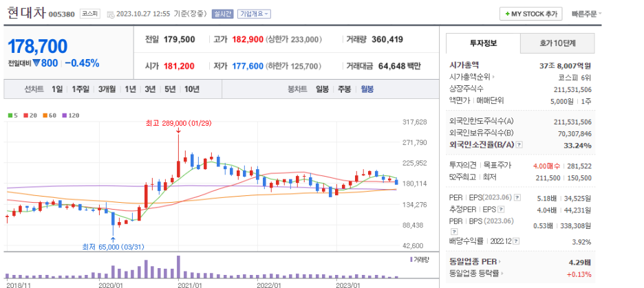Click the foreign ownership ratio 33.24%
Screen dimensions: 644x288
(579, 145)
